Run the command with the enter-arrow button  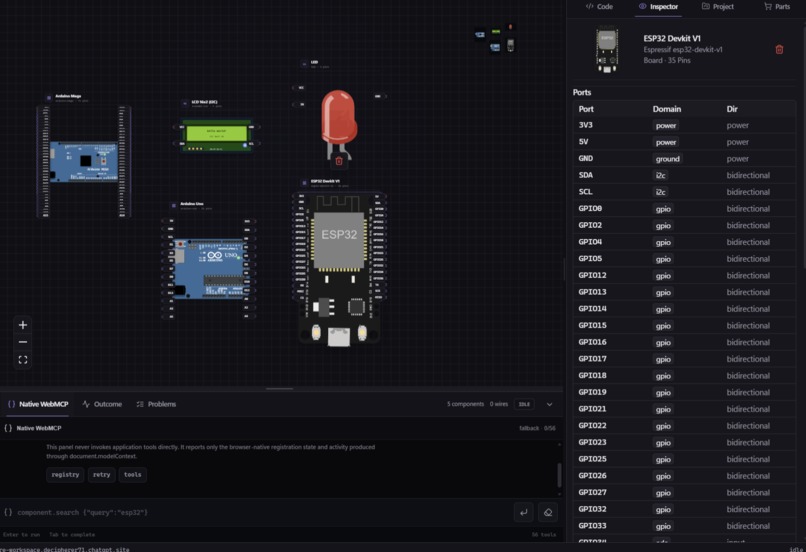(x=523, y=512)
